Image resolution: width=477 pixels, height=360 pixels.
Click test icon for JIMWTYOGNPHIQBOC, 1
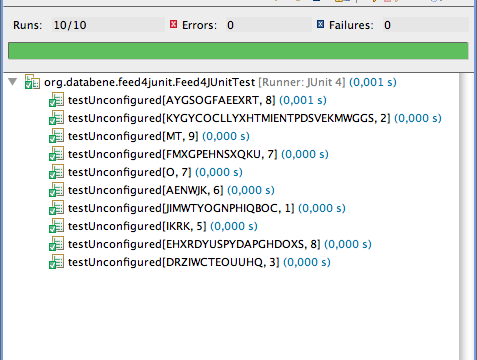56,208
